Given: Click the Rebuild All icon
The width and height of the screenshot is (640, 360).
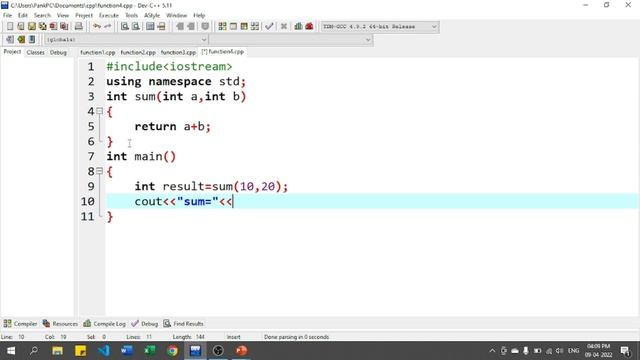Looking at the screenshot, I should tap(255, 27).
